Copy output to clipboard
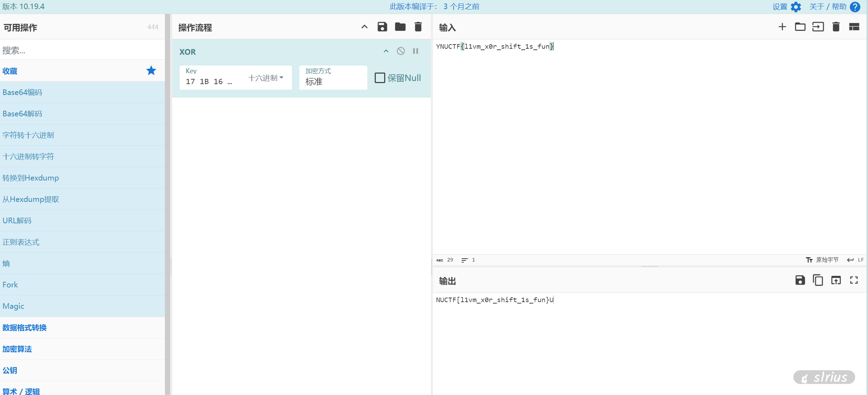Image resolution: width=868 pixels, height=395 pixels. [818, 280]
